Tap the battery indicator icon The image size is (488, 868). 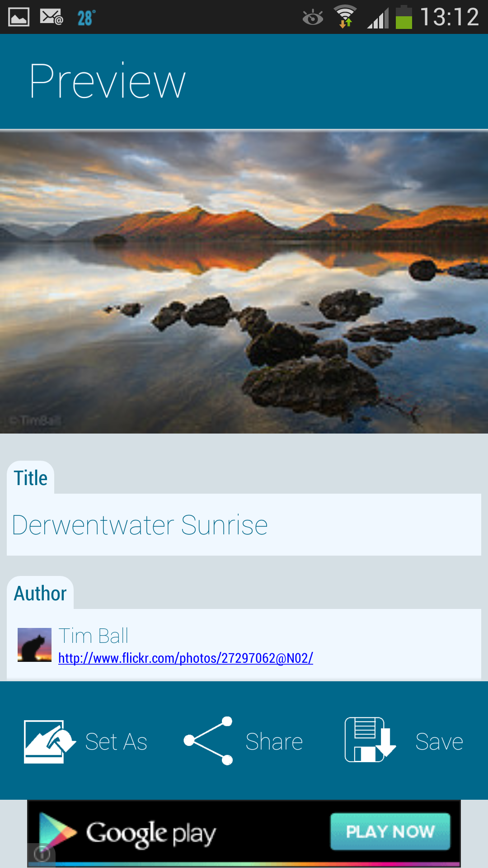tap(404, 17)
